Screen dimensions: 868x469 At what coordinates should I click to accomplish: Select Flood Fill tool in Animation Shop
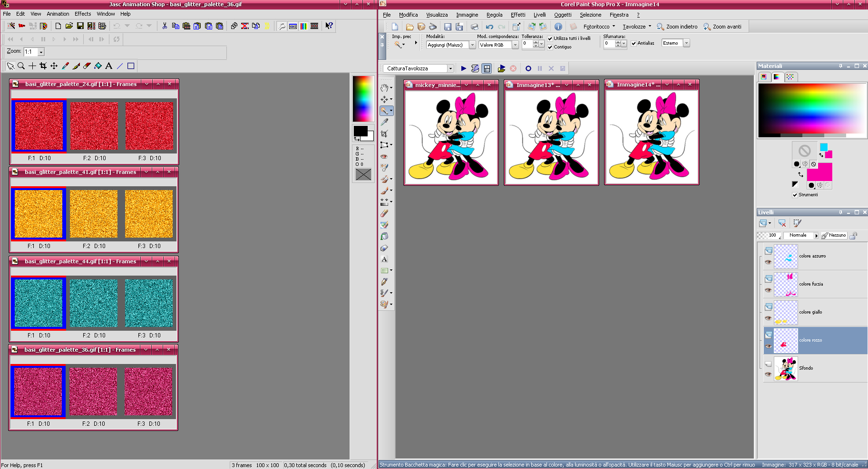[98, 66]
